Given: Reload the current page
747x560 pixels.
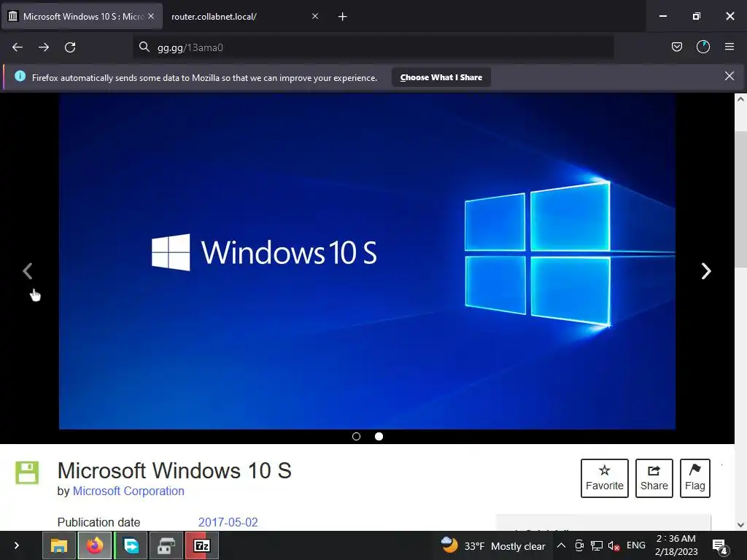Looking at the screenshot, I should [70, 47].
